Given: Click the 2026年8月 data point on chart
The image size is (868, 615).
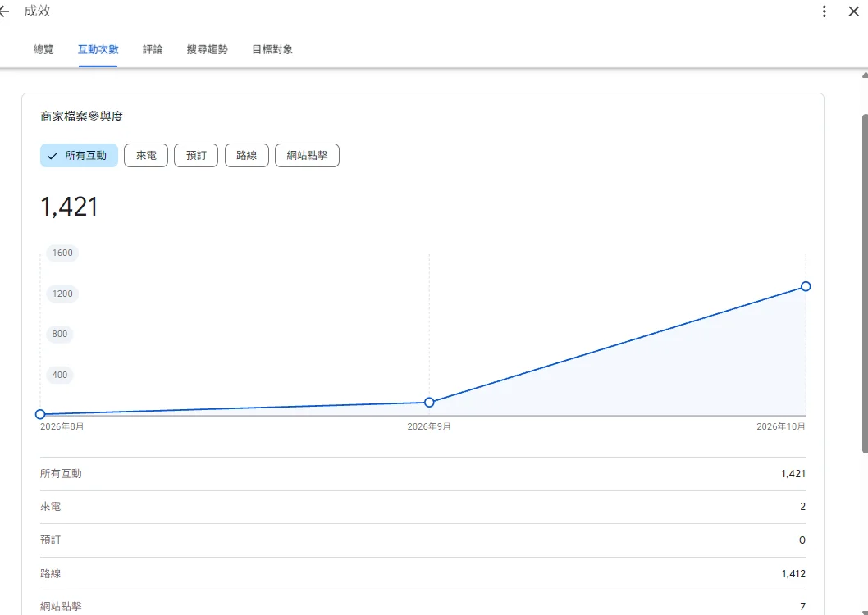Looking at the screenshot, I should coord(40,414).
